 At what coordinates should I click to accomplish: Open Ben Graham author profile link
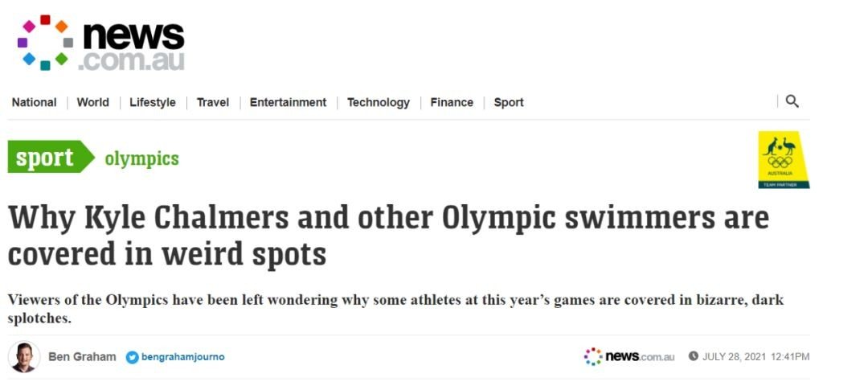[82, 356]
